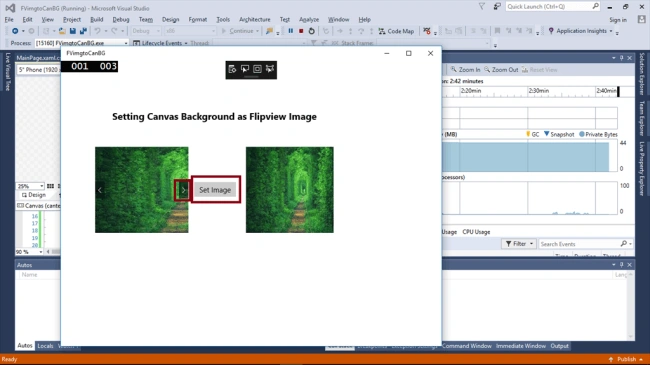Image resolution: width=650 pixels, height=365 pixels.
Task: Expand the Lifecycle Events dropdown arrow
Action: click(186, 43)
